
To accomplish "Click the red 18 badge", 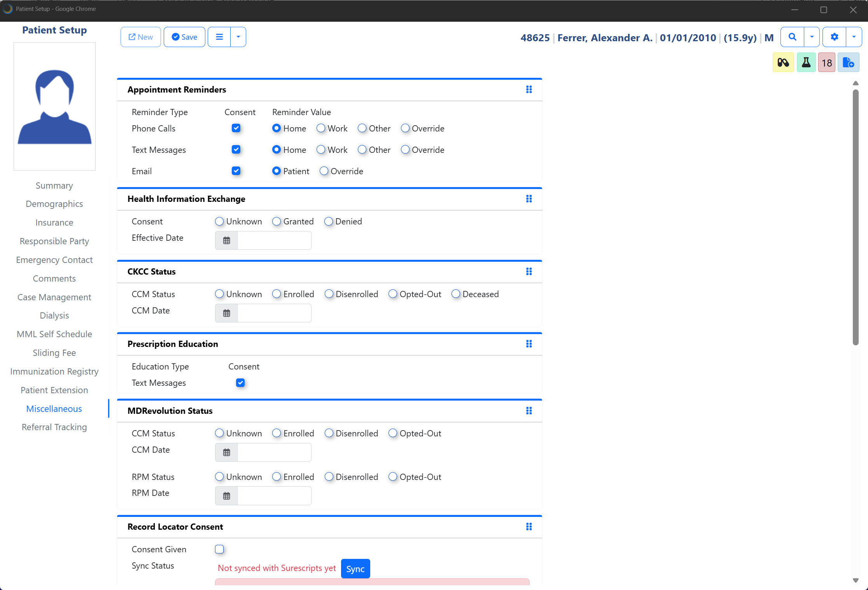I will 826,63.
